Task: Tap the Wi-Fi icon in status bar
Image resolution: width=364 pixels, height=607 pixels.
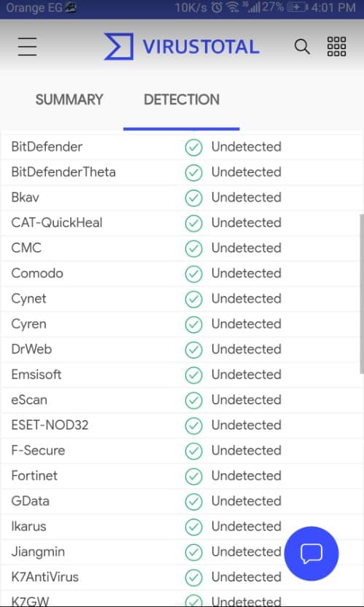Action: [232, 7]
